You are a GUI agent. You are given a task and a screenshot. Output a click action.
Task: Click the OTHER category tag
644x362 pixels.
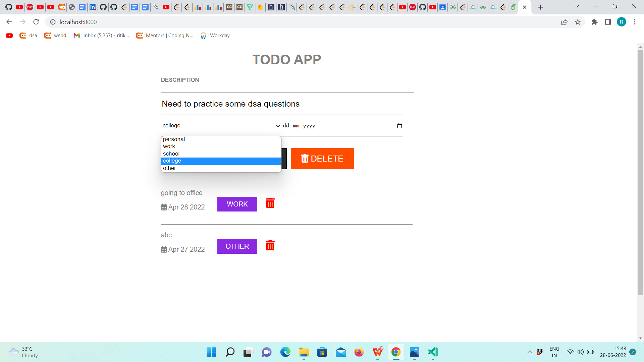coord(237,246)
